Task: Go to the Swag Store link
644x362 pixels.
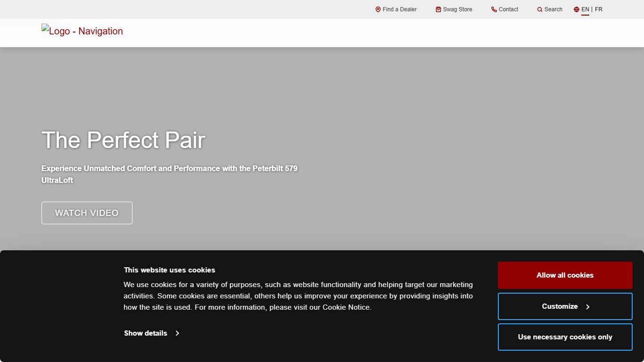Action: [457, 9]
